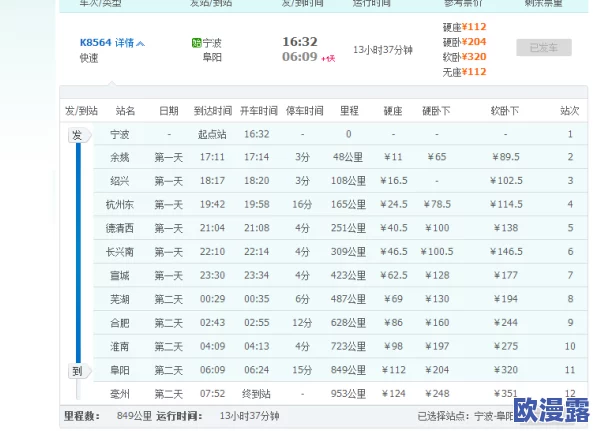594x431 pixels.
Task: Click the 628公里 distance for 合肥
Action: [x=349, y=323]
